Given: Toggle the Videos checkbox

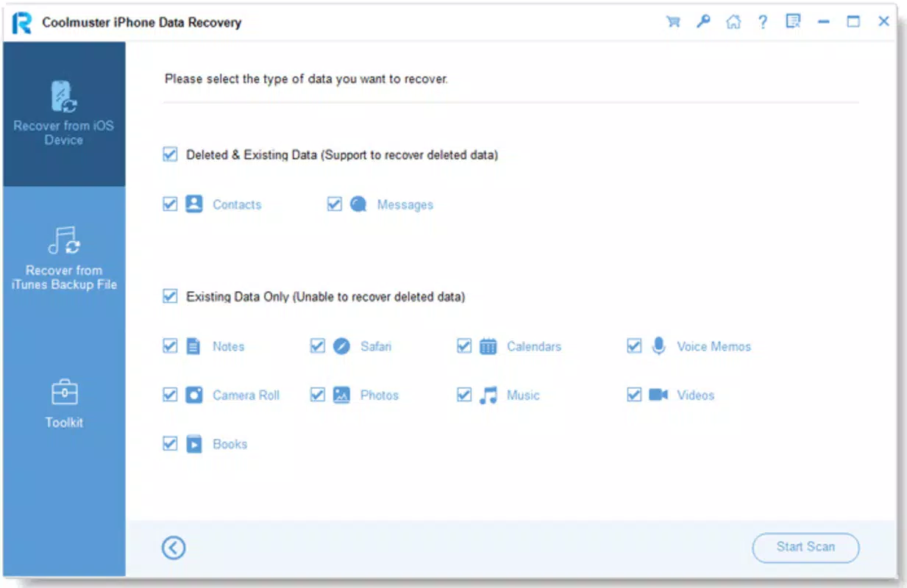Looking at the screenshot, I should point(634,395).
